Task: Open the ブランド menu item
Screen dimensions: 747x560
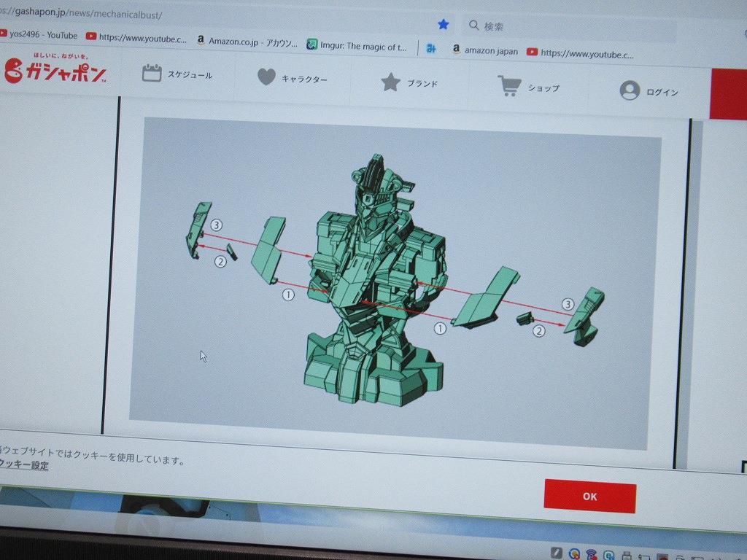Action: 410,83
